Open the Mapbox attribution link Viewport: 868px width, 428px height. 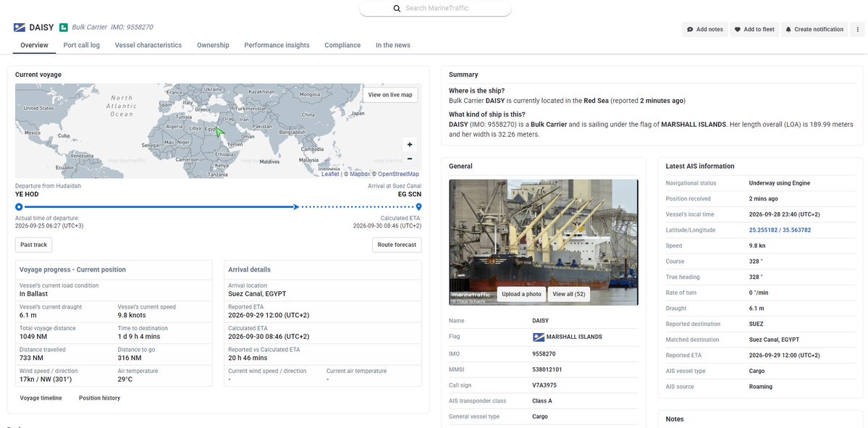(x=360, y=174)
